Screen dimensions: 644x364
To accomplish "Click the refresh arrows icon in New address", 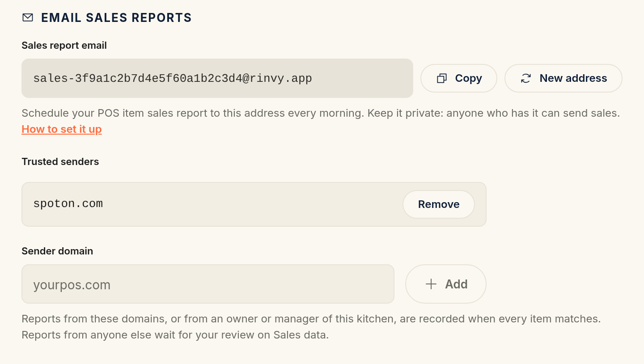I will coord(526,78).
